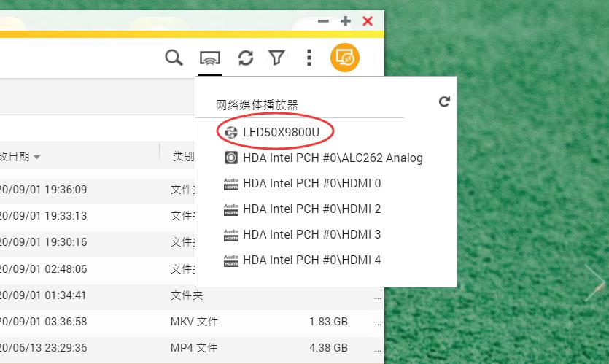Image resolution: width=609 pixels, height=364 pixels.
Task: Click the ALC262 Analog speaker icon
Action: (x=231, y=158)
